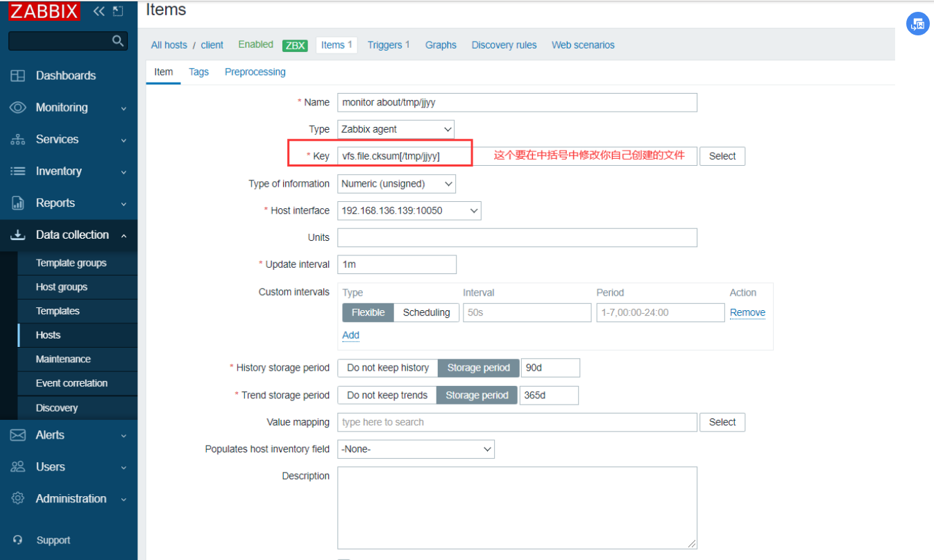Click the search magnifier icon

point(118,41)
